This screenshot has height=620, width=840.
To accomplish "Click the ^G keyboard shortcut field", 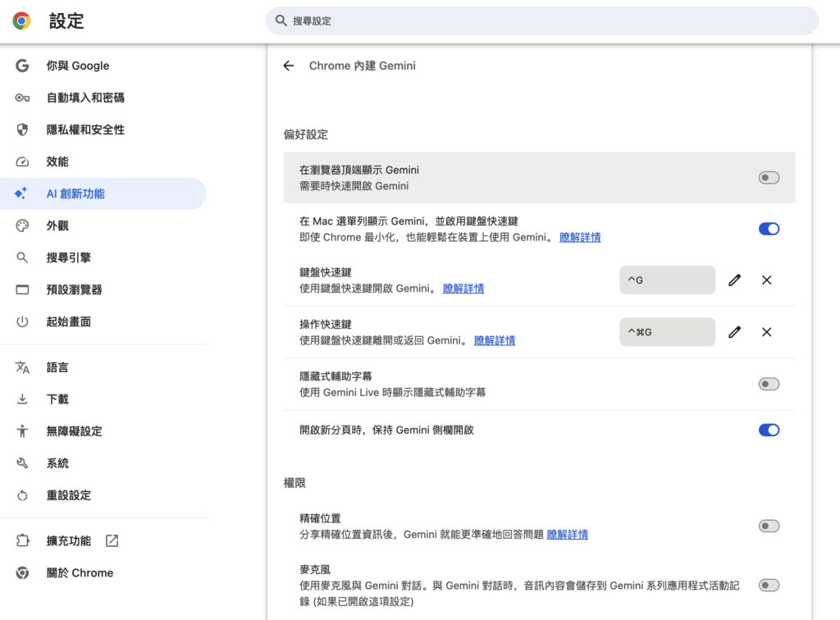I will (x=667, y=280).
